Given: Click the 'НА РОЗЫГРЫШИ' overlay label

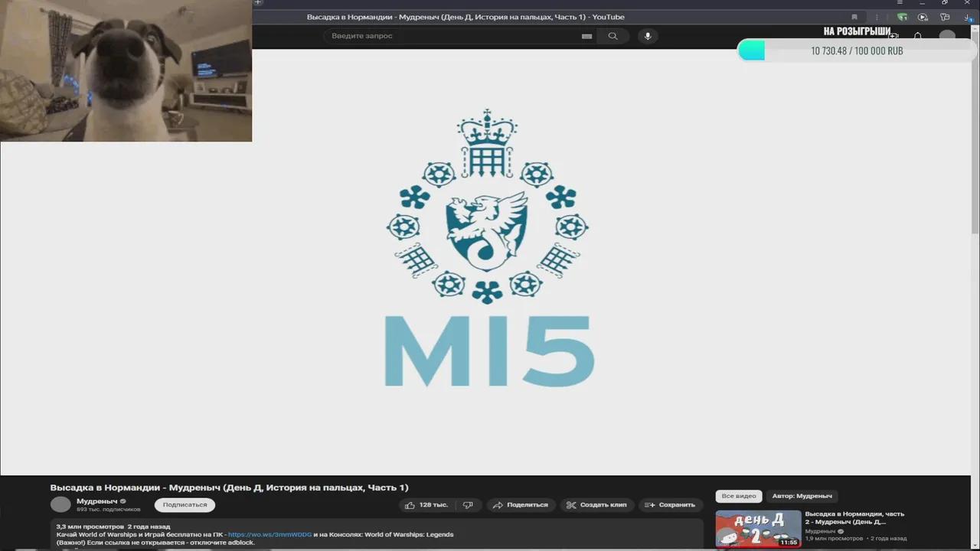Looking at the screenshot, I should (x=857, y=31).
